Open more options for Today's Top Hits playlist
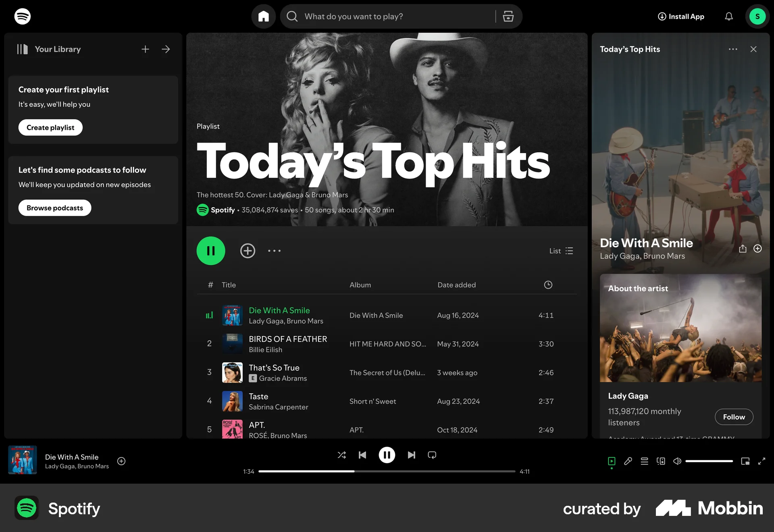This screenshot has height=532, width=774. pos(274,251)
